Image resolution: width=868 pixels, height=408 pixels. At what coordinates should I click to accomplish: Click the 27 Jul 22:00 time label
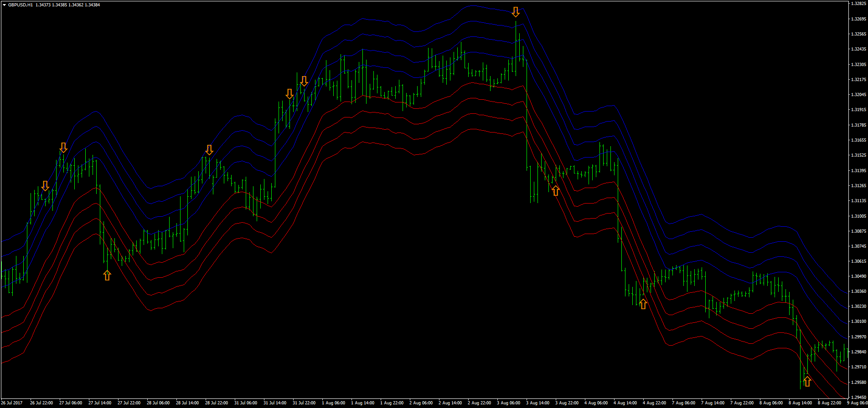[x=129, y=403]
